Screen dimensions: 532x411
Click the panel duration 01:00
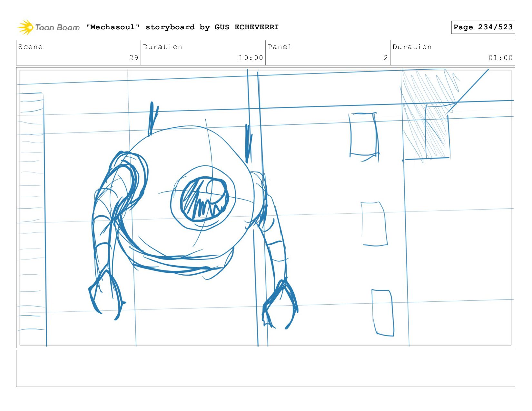click(x=500, y=58)
